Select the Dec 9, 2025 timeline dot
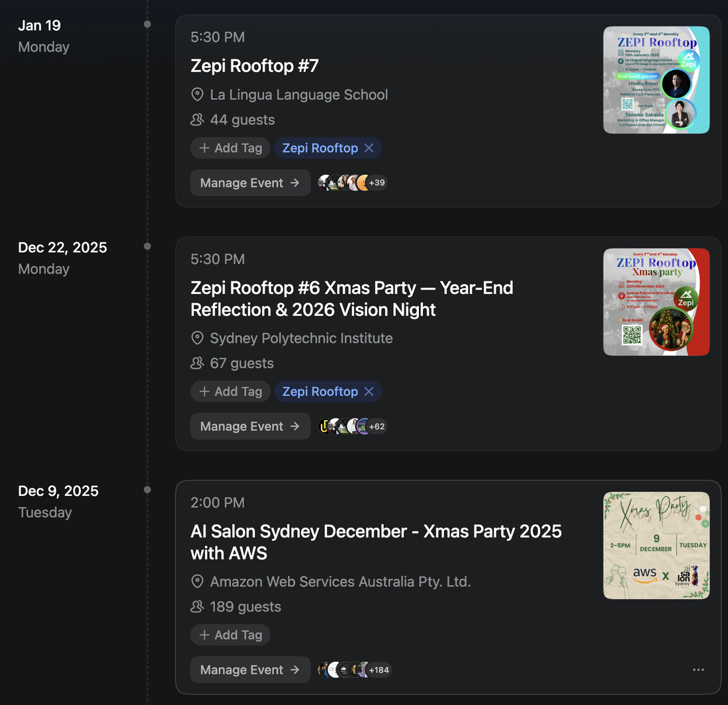The image size is (728, 705). (x=147, y=489)
